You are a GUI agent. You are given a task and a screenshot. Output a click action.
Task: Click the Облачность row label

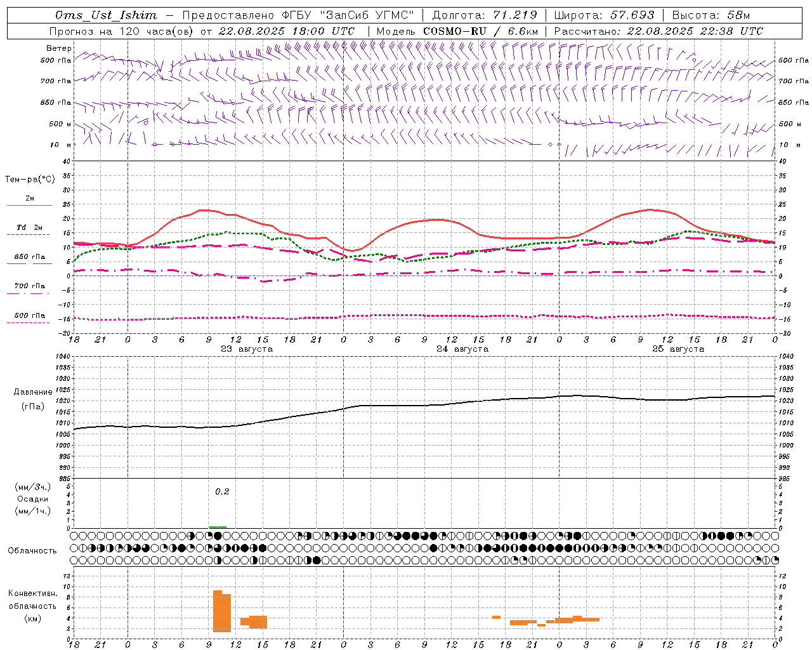[x=32, y=550]
